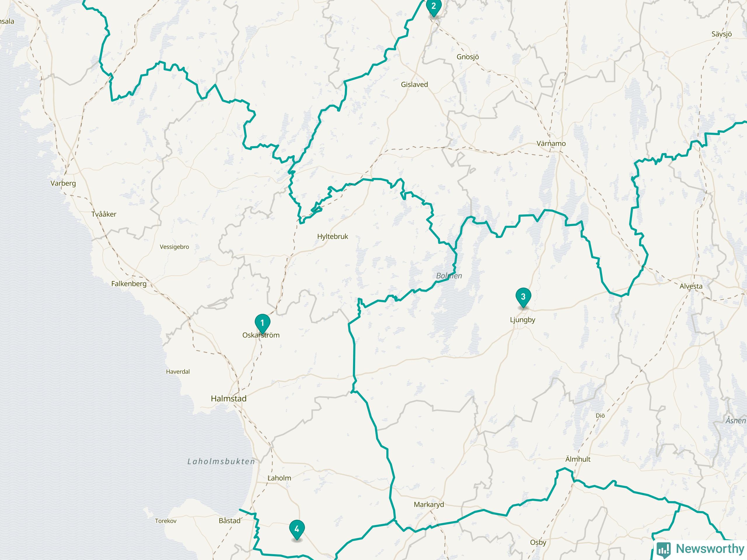The width and height of the screenshot is (747, 560).
Task: Click map marker number 1 near Oskarström
Action: point(262,323)
